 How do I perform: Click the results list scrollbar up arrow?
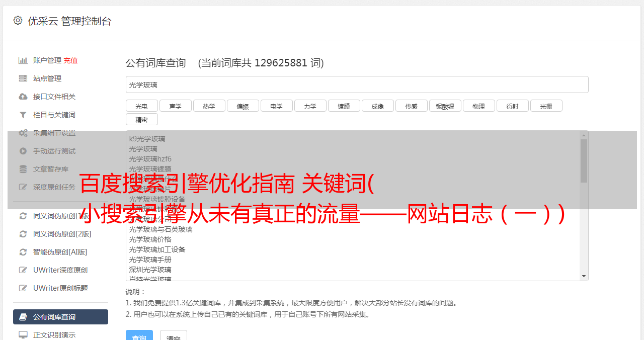click(x=584, y=135)
